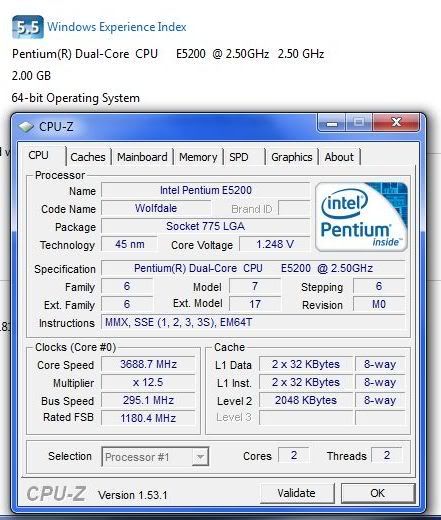The image size is (441, 520).
Task: Minimize the CPU-Z window
Action: click(332, 123)
